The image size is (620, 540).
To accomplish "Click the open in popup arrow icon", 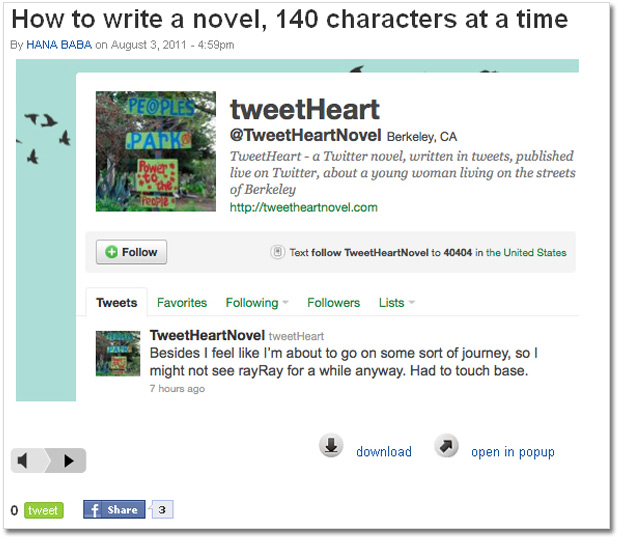I will pyautogui.click(x=447, y=446).
